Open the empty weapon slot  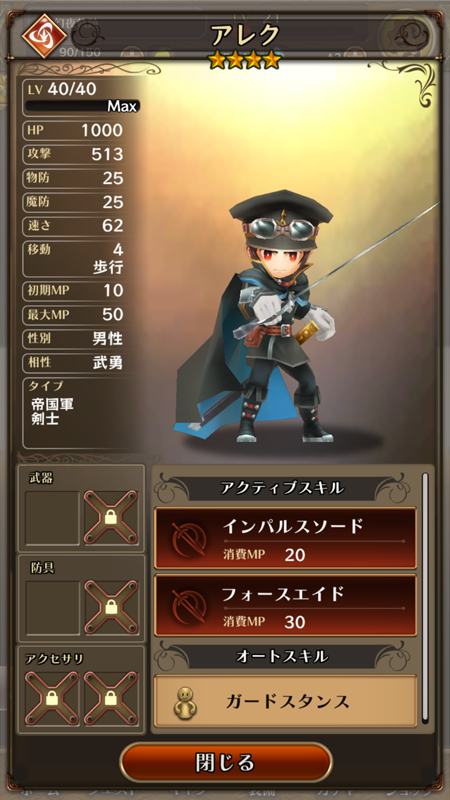[53, 517]
